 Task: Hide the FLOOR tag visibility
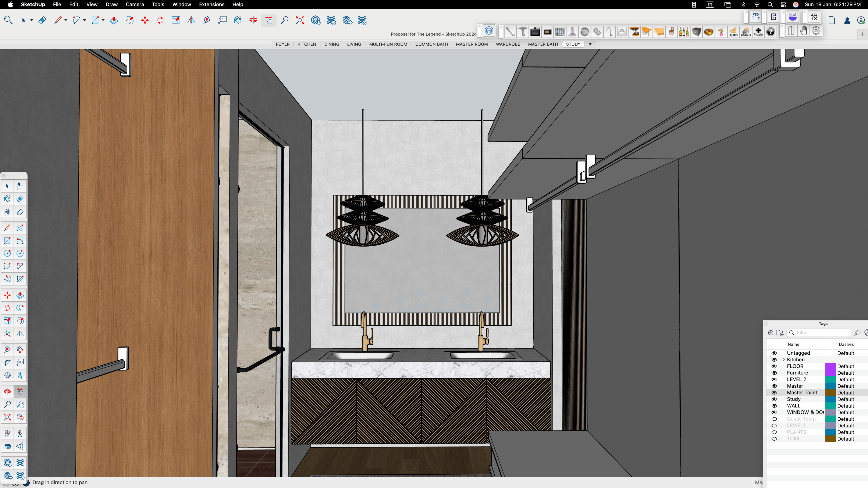(774, 366)
